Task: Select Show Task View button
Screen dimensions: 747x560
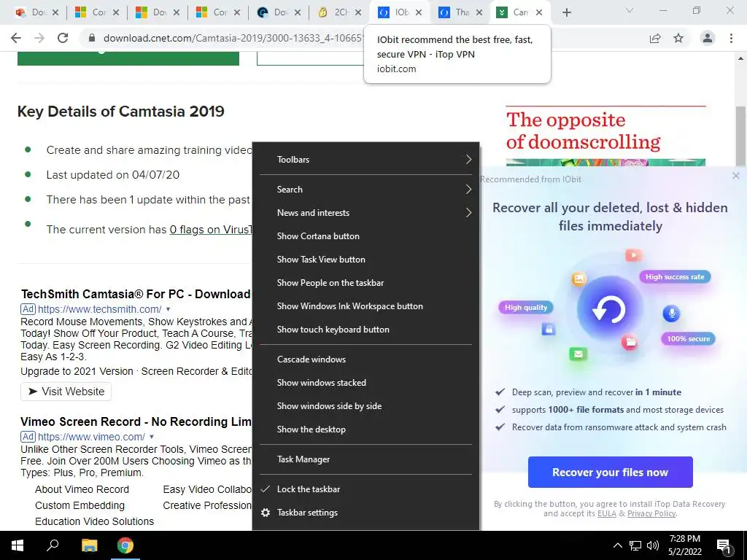Action: pos(366,260)
